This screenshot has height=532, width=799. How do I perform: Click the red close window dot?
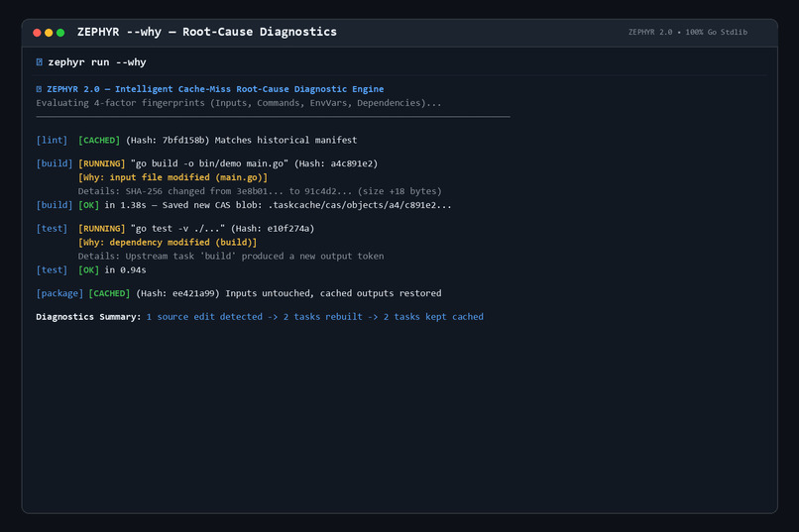[x=37, y=33]
